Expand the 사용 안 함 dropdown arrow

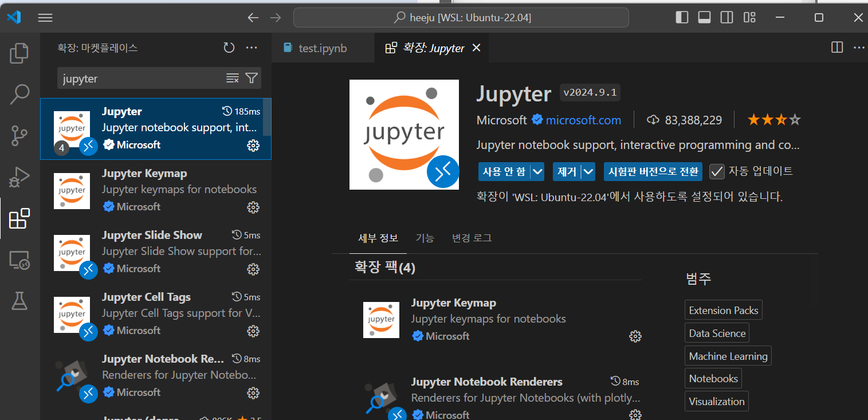(537, 171)
